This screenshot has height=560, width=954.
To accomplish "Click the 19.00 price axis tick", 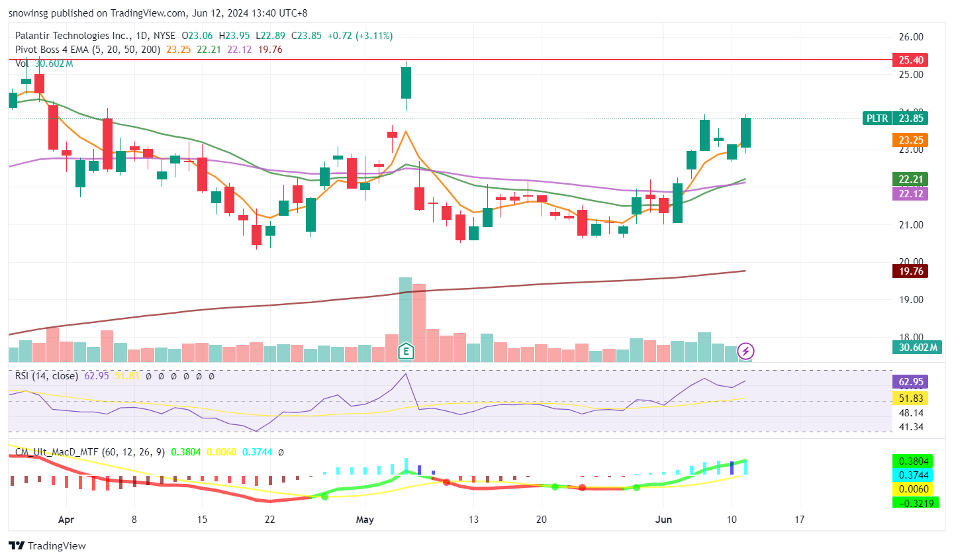I will [x=911, y=300].
